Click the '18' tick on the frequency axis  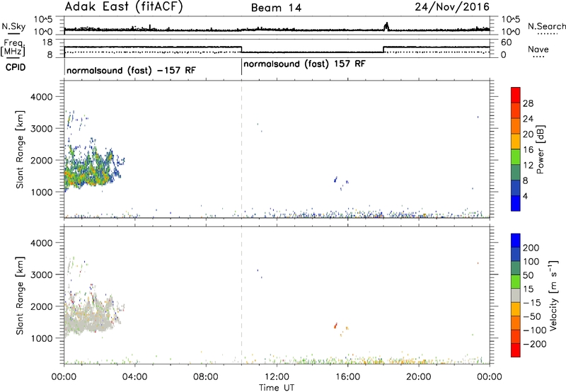(47, 42)
